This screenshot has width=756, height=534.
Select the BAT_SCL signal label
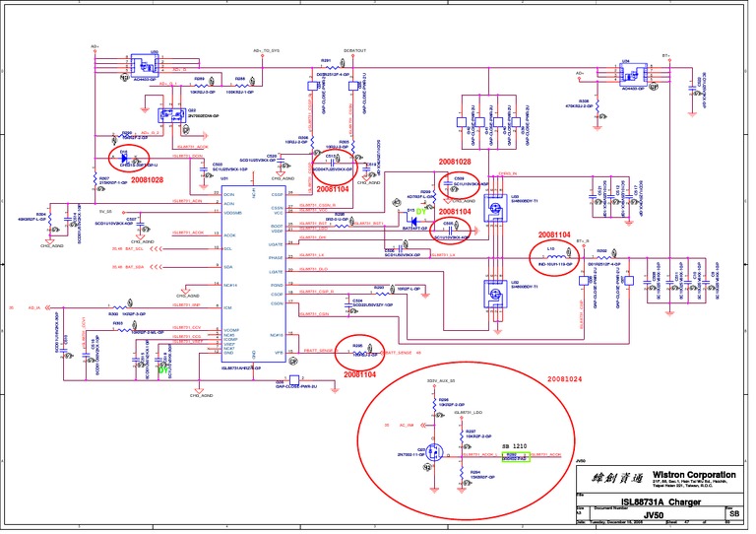pyautogui.click(x=134, y=249)
